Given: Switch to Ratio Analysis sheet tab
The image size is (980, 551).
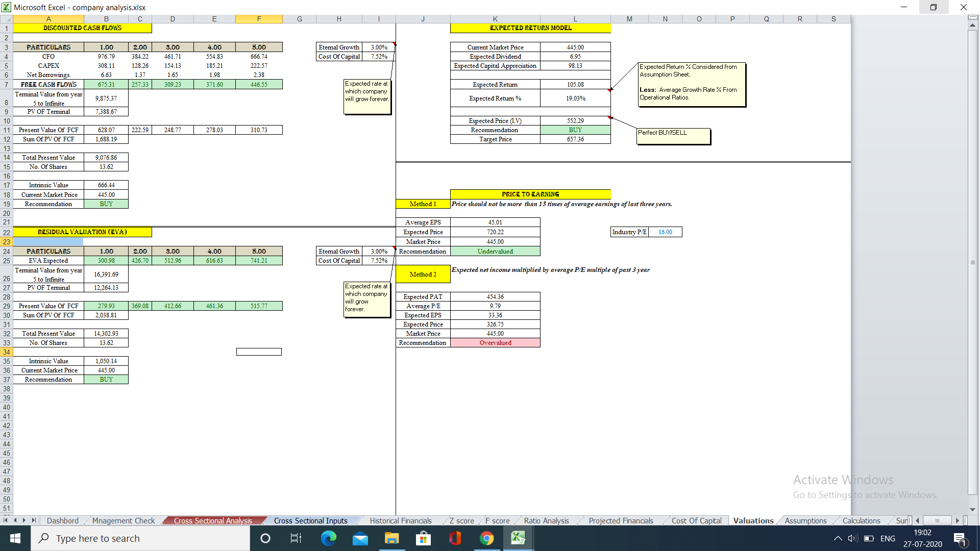Looking at the screenshot, I should tap(546, 520).
